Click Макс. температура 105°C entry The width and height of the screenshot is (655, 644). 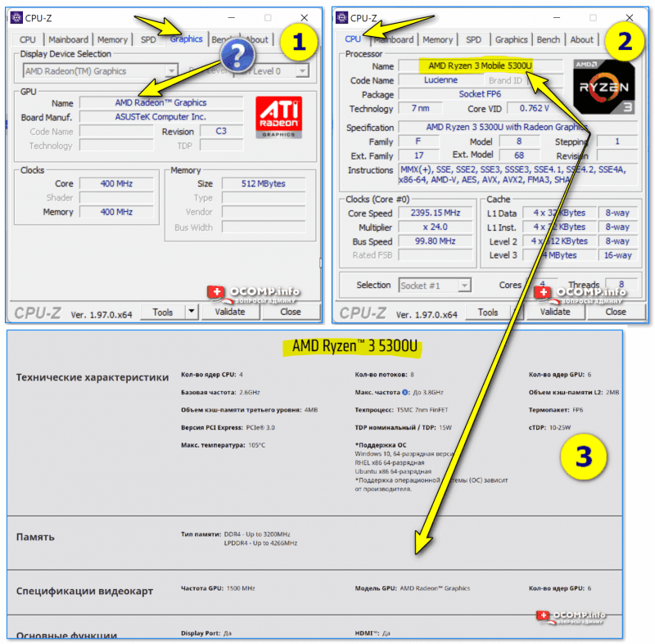pyautogui.click(x=223, y=445)
